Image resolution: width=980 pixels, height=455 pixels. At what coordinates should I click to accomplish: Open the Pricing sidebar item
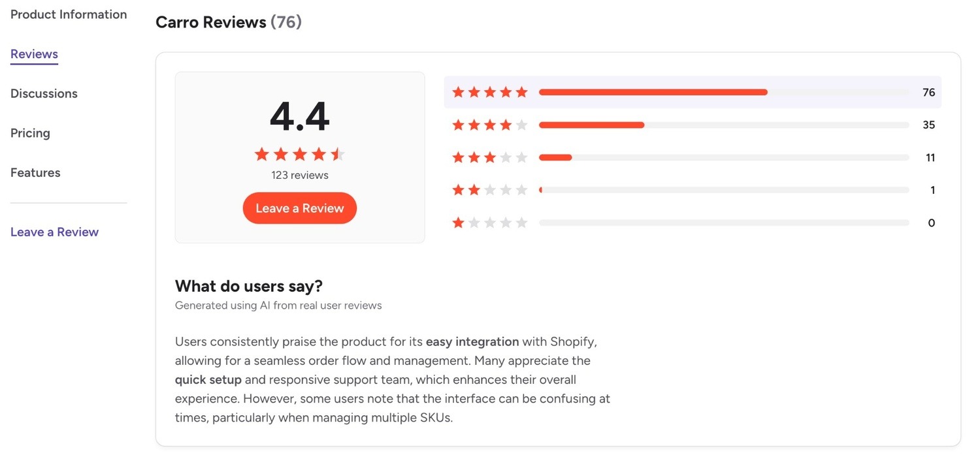30,133
